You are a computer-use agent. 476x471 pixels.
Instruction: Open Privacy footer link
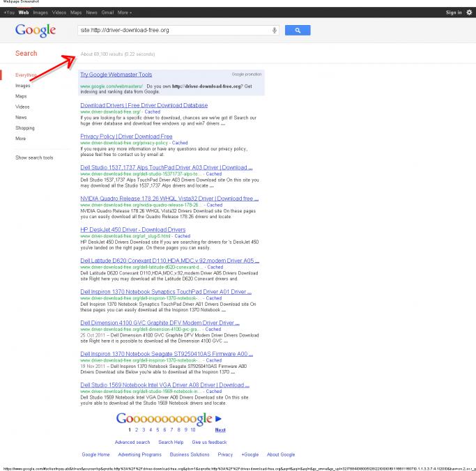click(225, 454)
